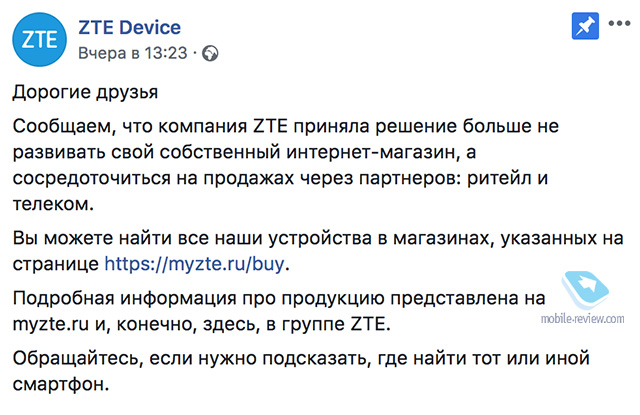The image size is (640, 415).
Task: Click the final word "смартфон."
Action: 61,385
